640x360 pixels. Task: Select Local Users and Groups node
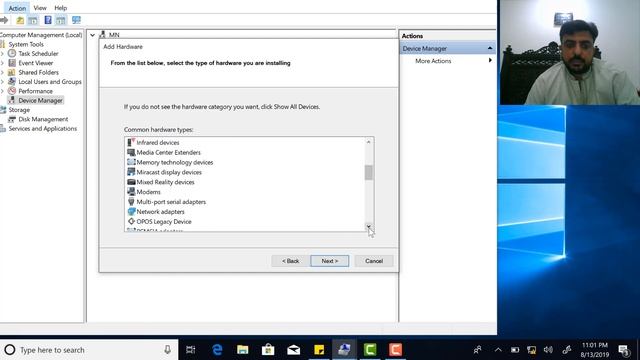point(50,82)
